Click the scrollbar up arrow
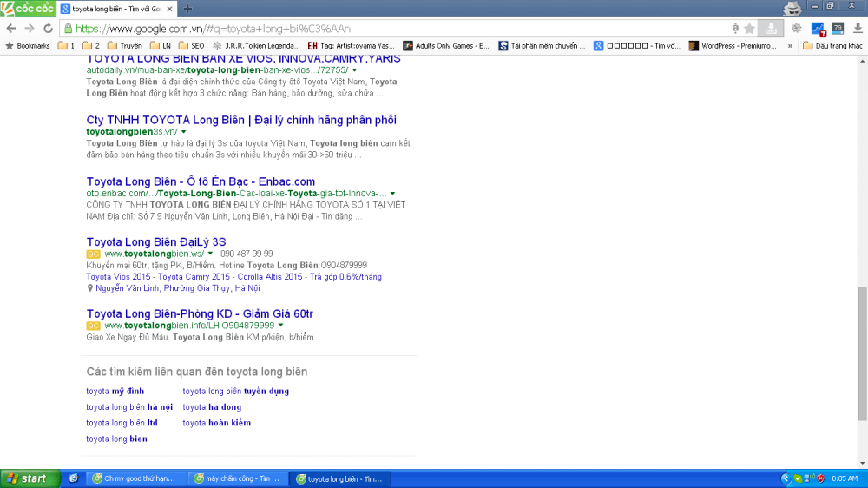 (x=863, y=61)
